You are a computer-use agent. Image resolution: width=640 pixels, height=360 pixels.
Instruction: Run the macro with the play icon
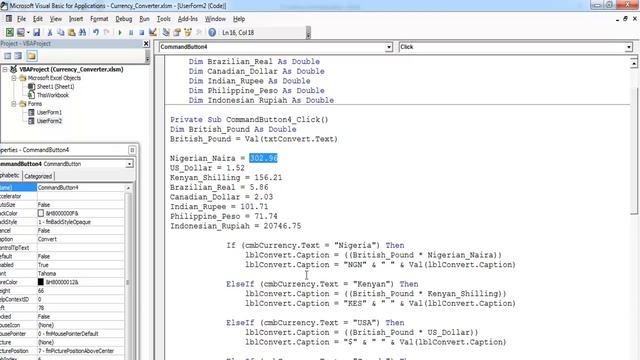pos(120,32)
